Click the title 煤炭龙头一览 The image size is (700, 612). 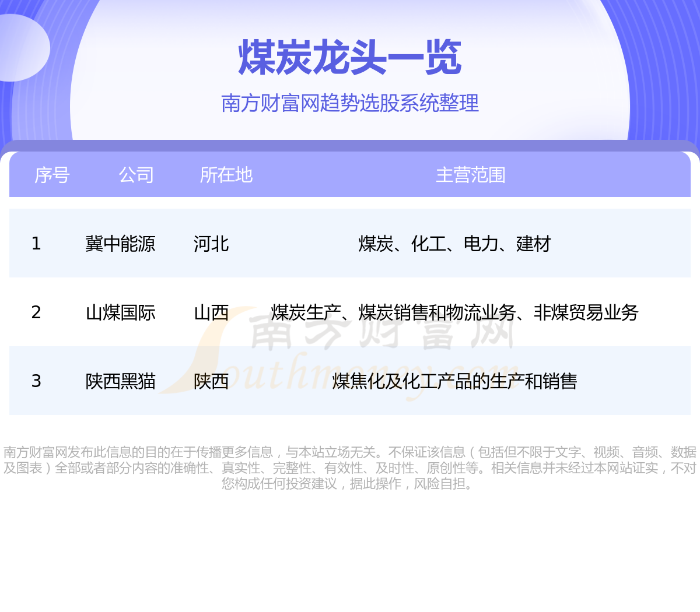(x=350, y=58)
